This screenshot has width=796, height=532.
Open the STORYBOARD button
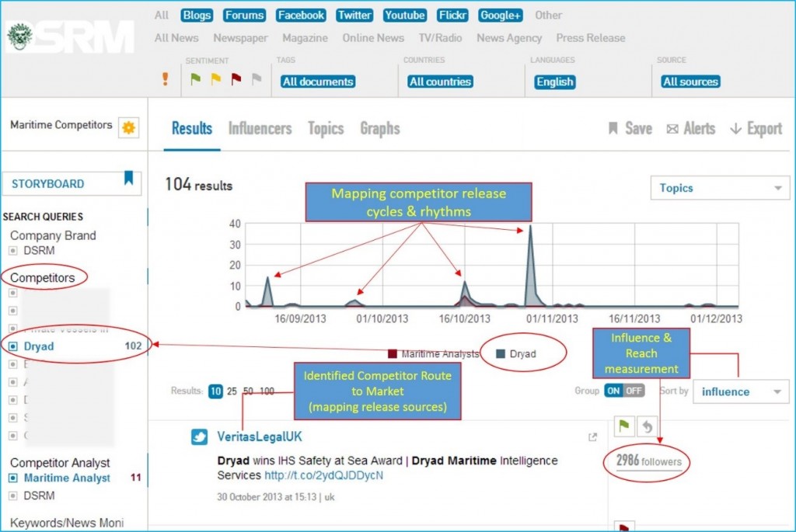tap(72, 183)
